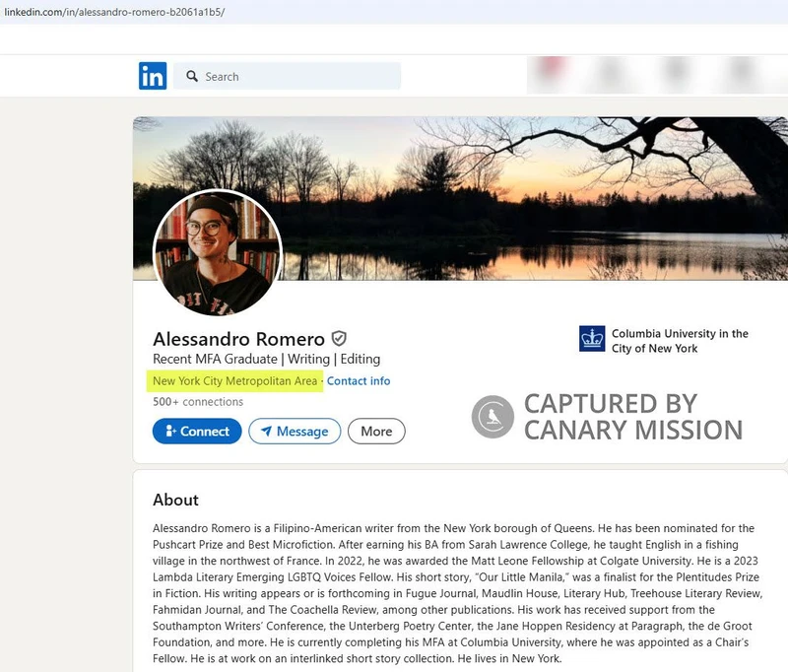Image resolution: width=788 pixels, height=672 pixels.
Task: Click the About section heading
Action: tap(173, 500)
